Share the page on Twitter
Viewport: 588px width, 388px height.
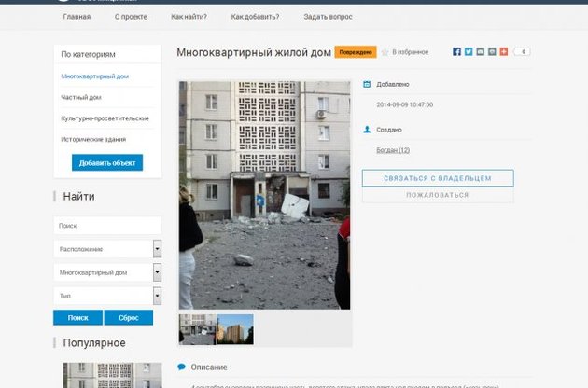[x=469, y=51]
